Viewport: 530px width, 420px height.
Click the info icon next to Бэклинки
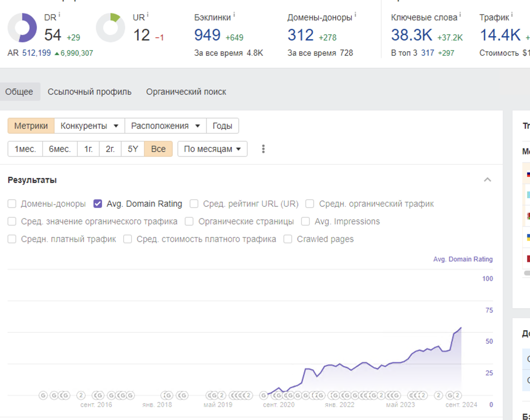click(234, 15)
